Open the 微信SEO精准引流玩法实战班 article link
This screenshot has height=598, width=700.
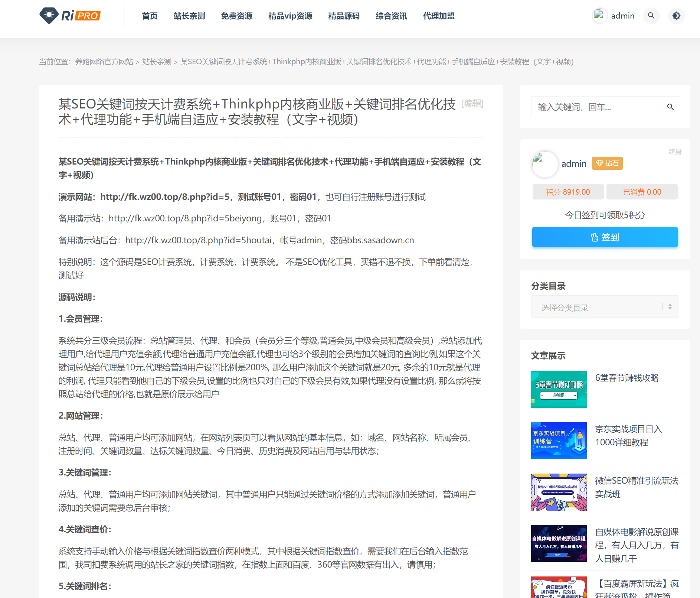coord(636,487)
